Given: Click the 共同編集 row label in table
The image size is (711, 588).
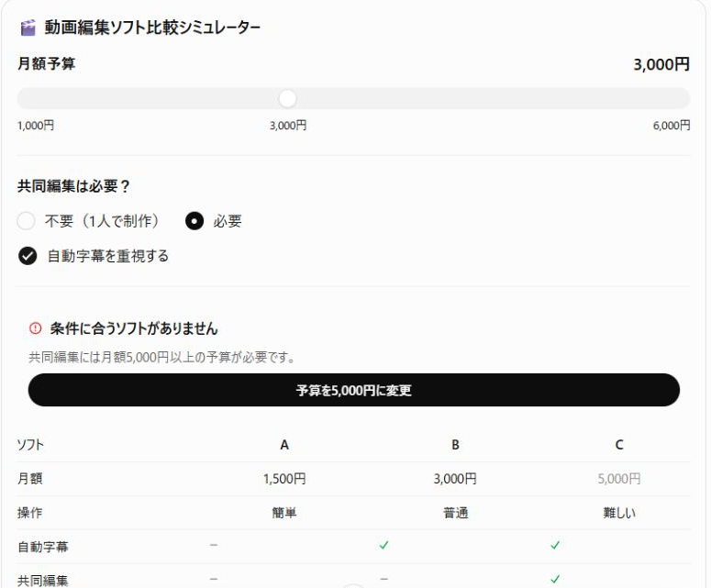Looking at the screenshot, I should 42,581.
